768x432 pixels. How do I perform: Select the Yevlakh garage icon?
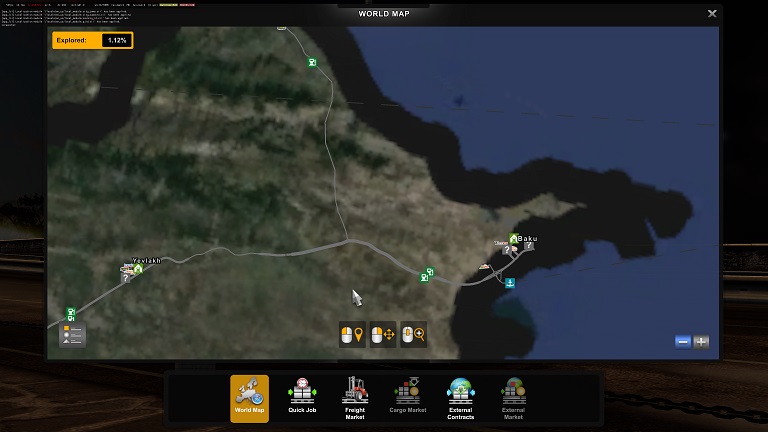(x=138, y=268)
